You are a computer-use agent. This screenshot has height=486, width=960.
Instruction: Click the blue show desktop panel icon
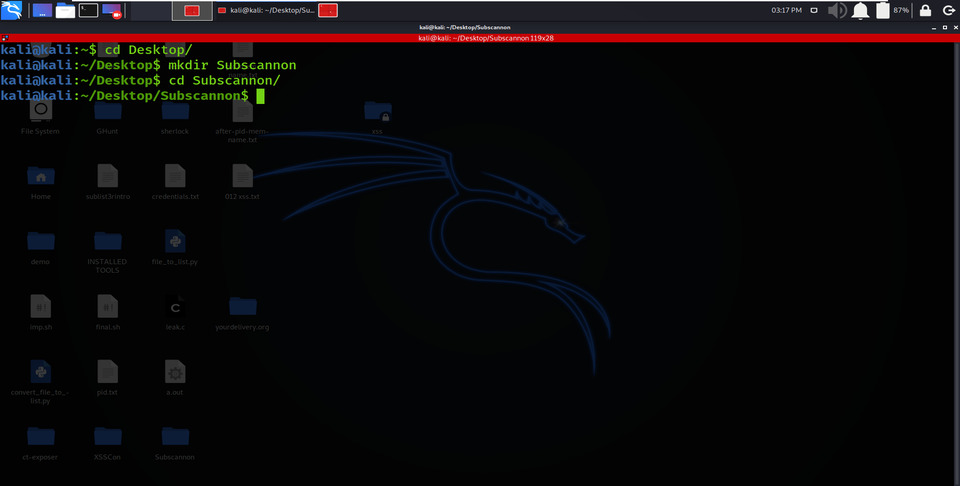tap(42, 10)
